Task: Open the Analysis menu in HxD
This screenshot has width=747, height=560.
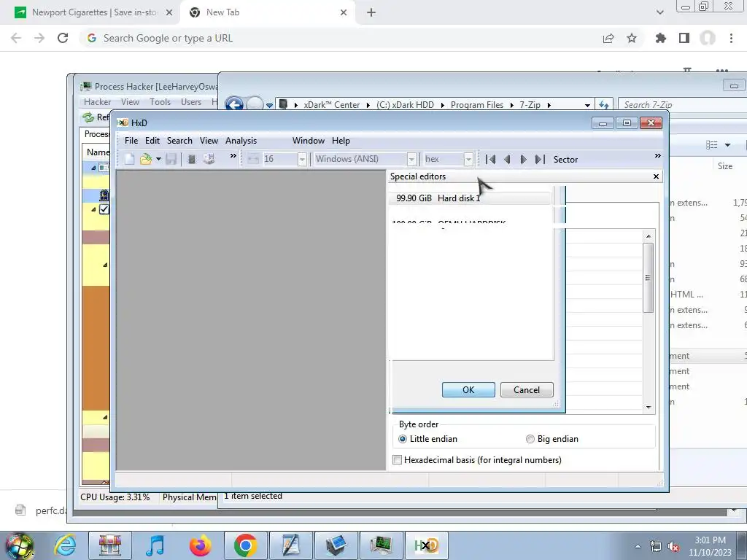Action: coord(241,141)
